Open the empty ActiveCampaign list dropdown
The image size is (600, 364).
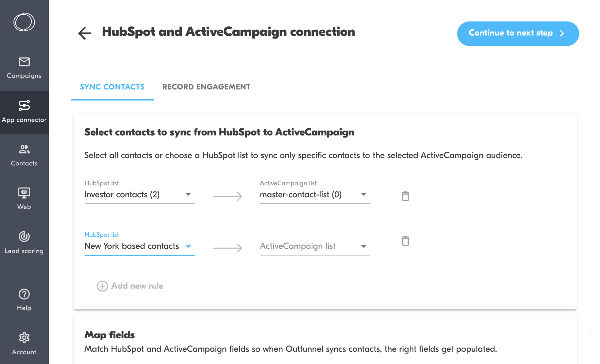(364, 246)
